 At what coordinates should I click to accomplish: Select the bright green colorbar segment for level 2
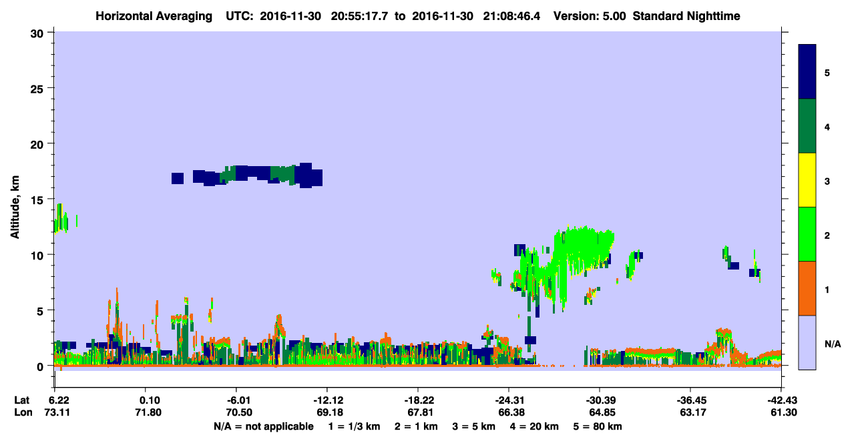click(x=807, y=234)
